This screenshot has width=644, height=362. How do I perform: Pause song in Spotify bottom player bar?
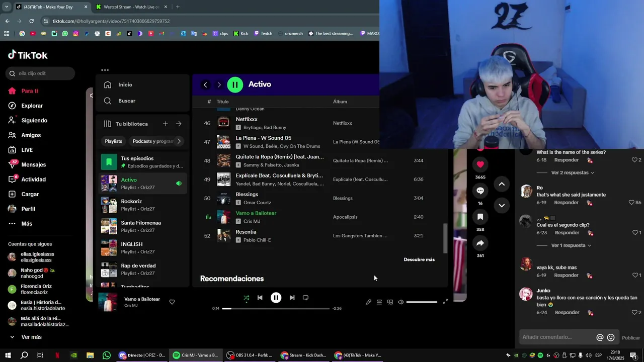click(276, 298)
